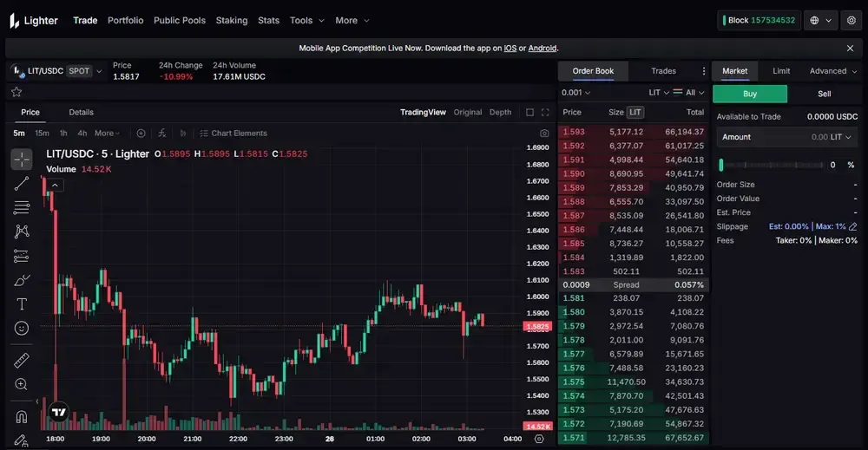Switch order side to Sell

825,94
